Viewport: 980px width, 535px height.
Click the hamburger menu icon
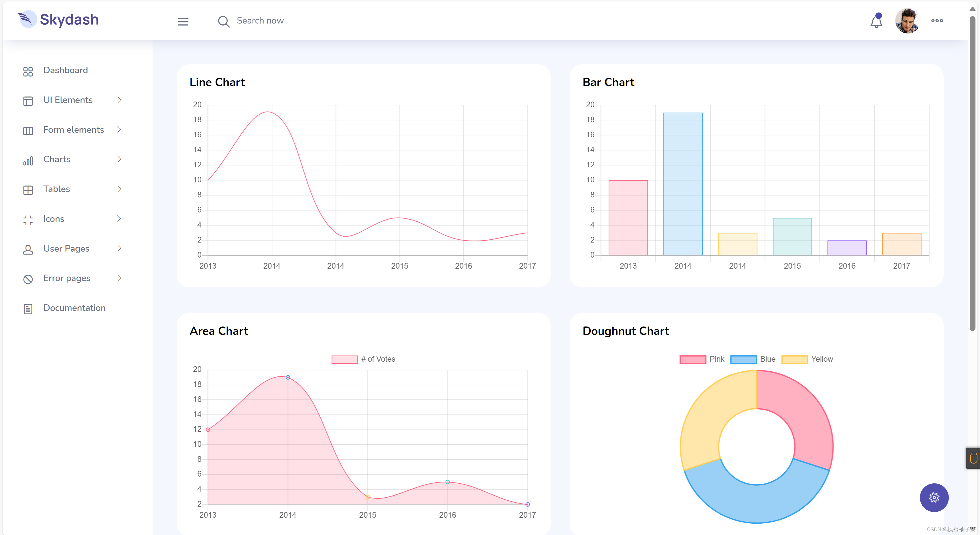[183, 21]
